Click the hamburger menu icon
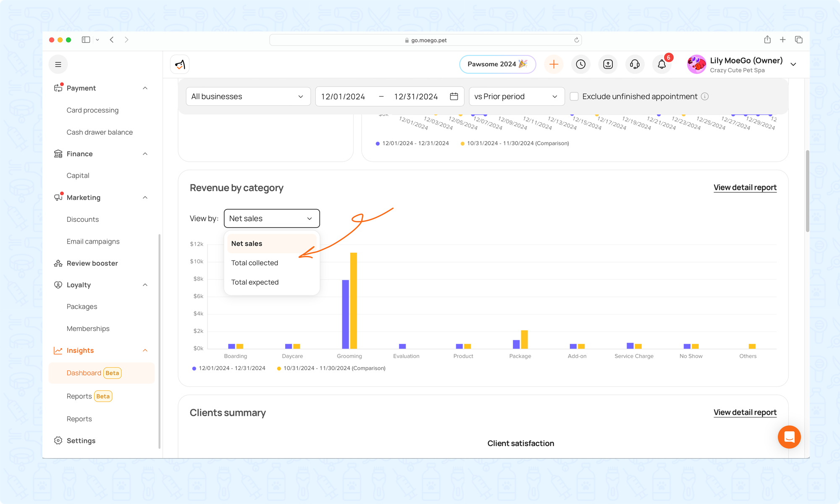This screenshot has width=840, height=504. (58, 64)
